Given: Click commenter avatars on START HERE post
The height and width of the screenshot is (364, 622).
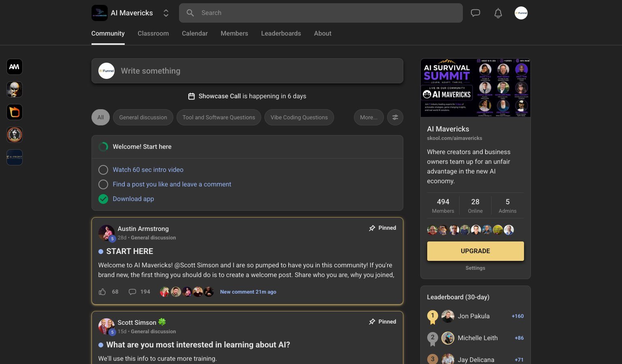Looking at the screenshot, I should pos(187,292).
